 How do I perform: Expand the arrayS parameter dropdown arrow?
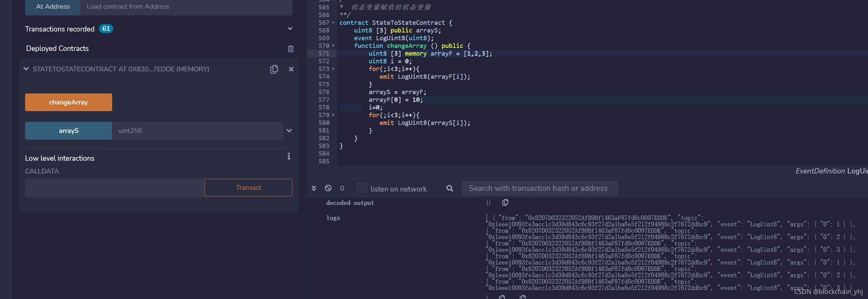click(x=289, y=131)
